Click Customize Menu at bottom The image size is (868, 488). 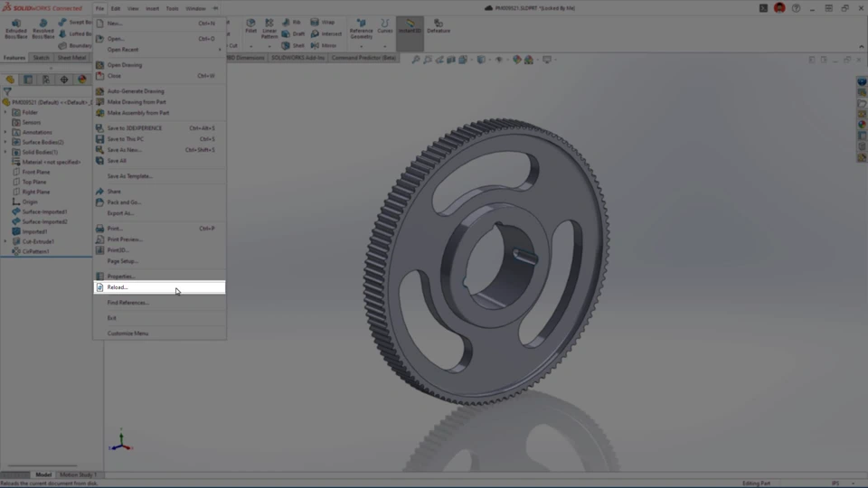coord(159,333)
